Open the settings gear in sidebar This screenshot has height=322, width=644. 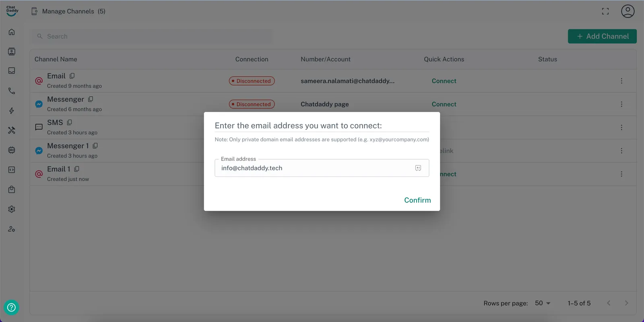point(12,209)
